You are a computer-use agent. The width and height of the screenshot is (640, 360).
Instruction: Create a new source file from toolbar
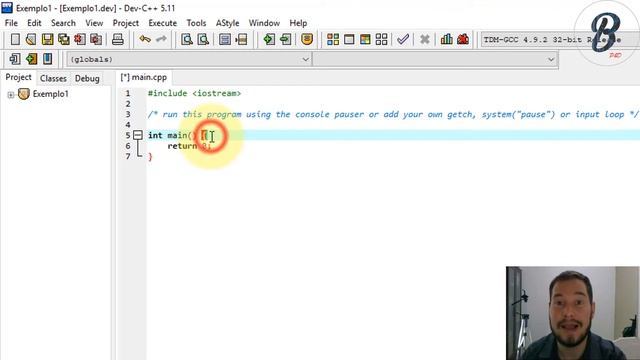(x=15, y=39)
